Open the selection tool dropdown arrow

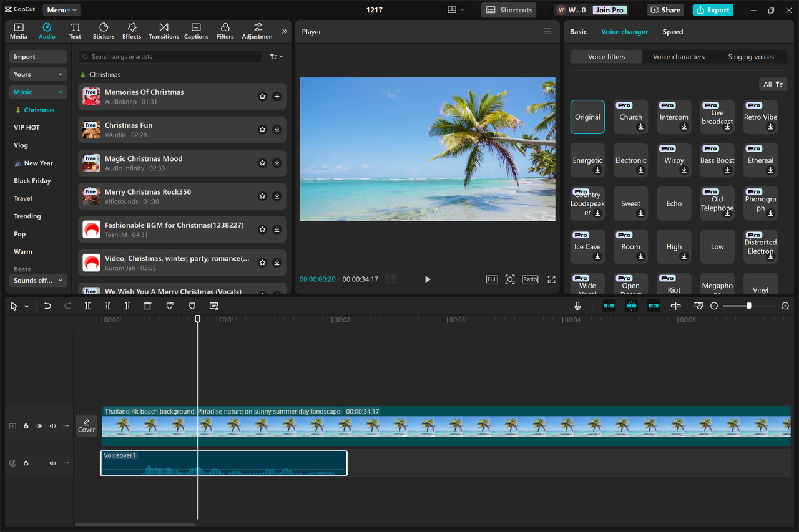[26, 306]
